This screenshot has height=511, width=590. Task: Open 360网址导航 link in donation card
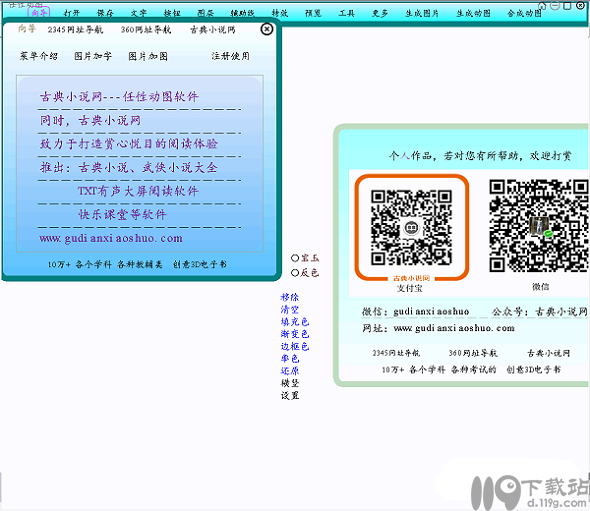tap(473, 353)
